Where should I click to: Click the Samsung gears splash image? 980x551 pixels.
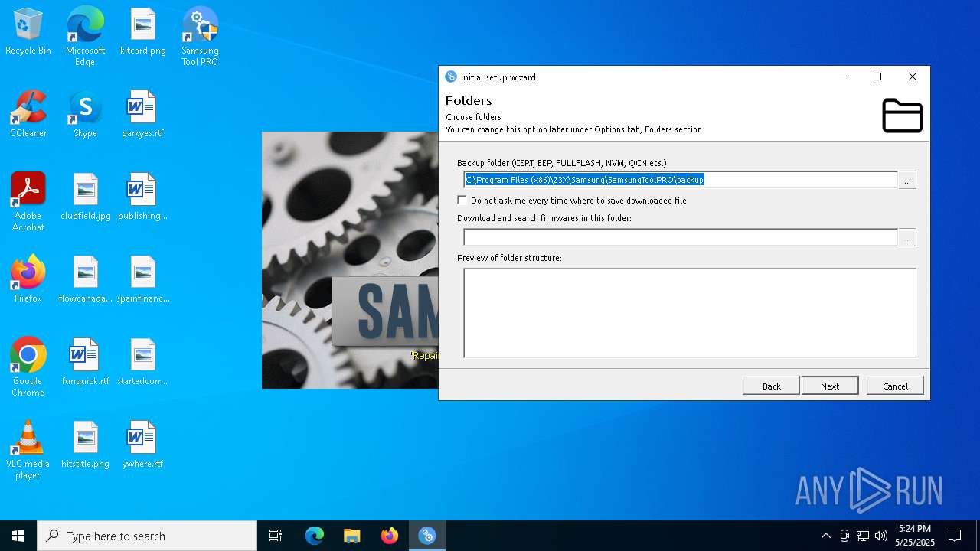[350, 260]
